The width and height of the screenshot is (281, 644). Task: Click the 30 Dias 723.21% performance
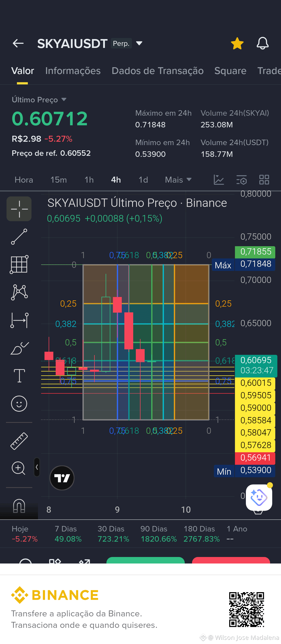pyautogui.click(x=113, y=534)
